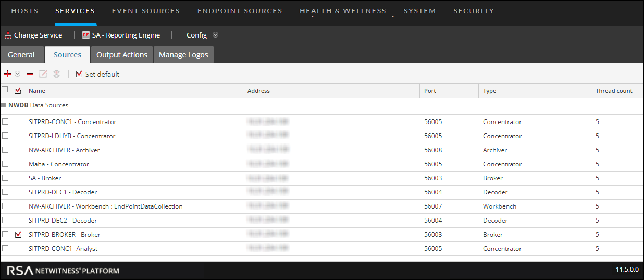Open the Config dropdown arrow
The image size is (644, 280).
(215, 35)
